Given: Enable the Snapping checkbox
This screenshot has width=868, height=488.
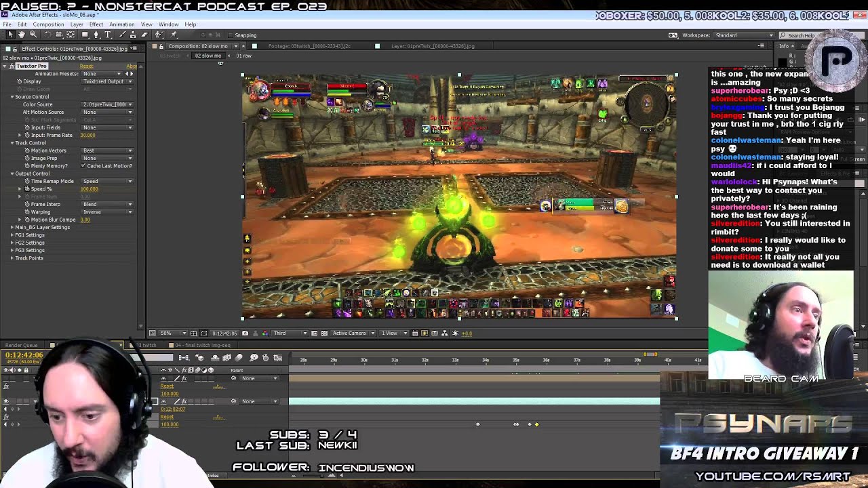Looking at the screenshot, I should (x=230, y=35).
